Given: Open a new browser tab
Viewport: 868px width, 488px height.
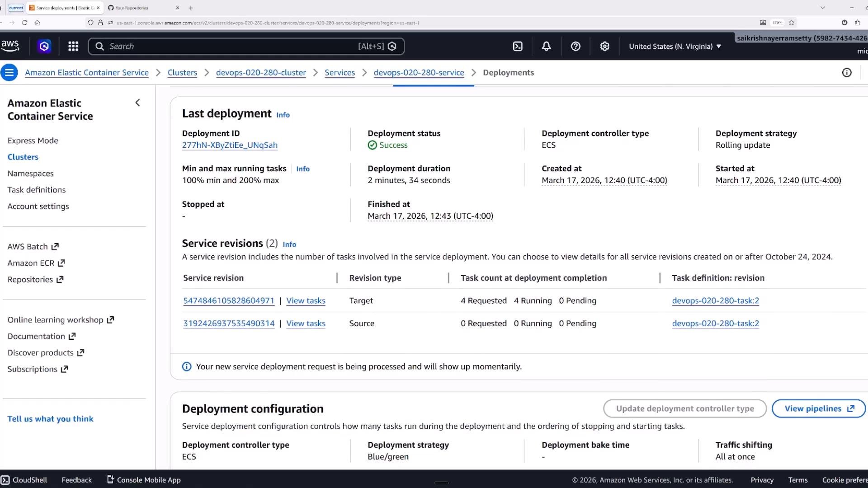Looking at the screenshot, I should click(x=191, y=8).
